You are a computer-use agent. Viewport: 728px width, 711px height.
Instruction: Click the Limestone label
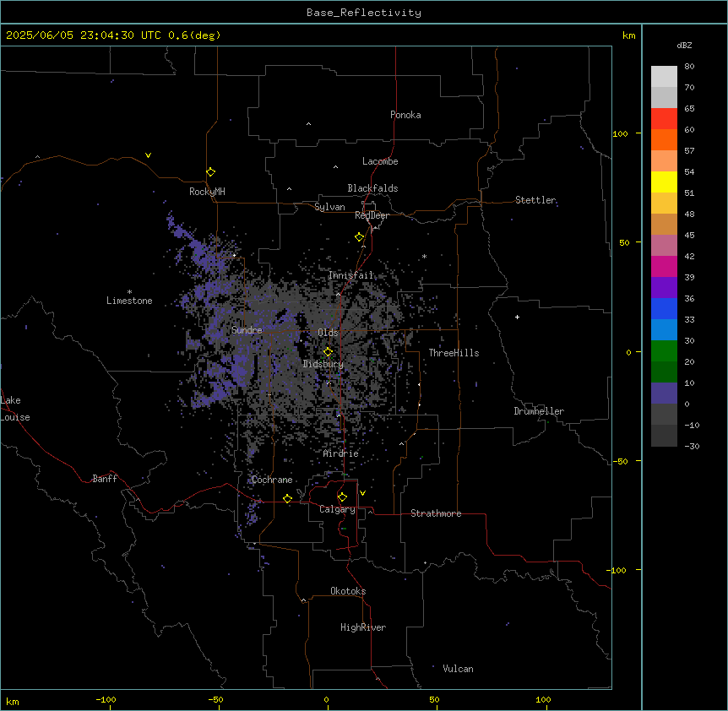(x=129, y=301)
